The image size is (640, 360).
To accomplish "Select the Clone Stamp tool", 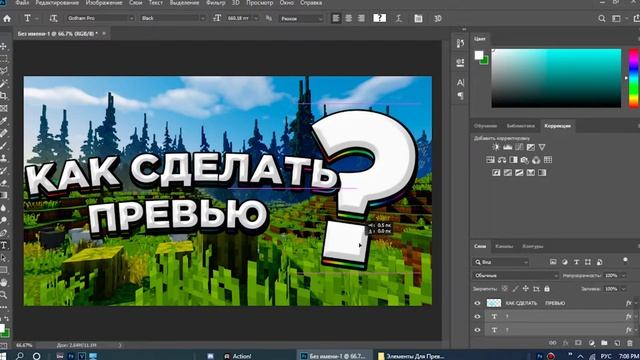I will [x=4, y=158].
